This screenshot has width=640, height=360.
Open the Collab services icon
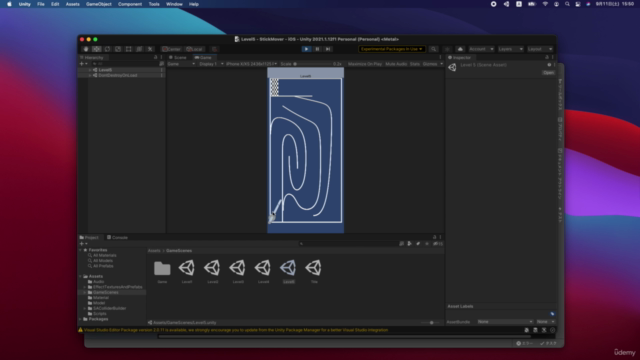click(447, 49)
